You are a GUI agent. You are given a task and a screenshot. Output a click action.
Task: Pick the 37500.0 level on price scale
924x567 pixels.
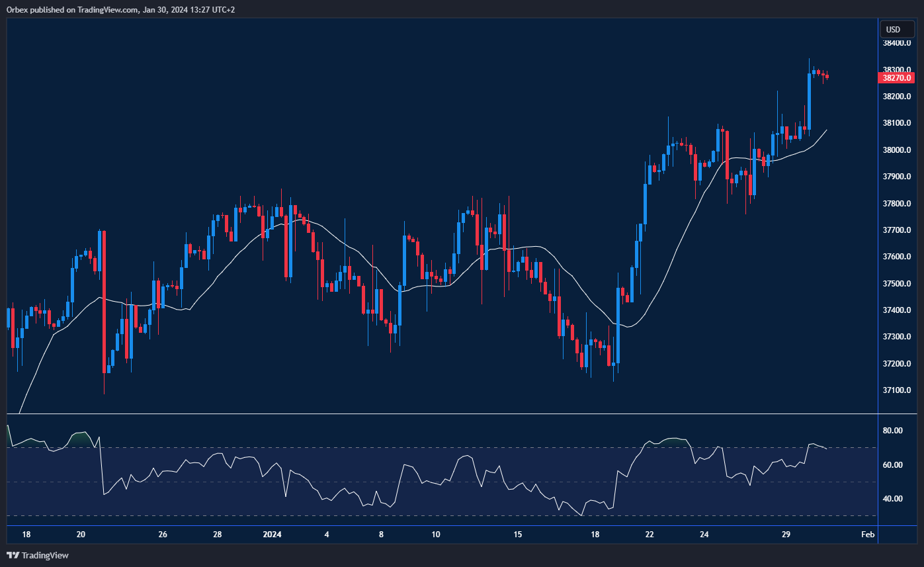coord(897,284)
